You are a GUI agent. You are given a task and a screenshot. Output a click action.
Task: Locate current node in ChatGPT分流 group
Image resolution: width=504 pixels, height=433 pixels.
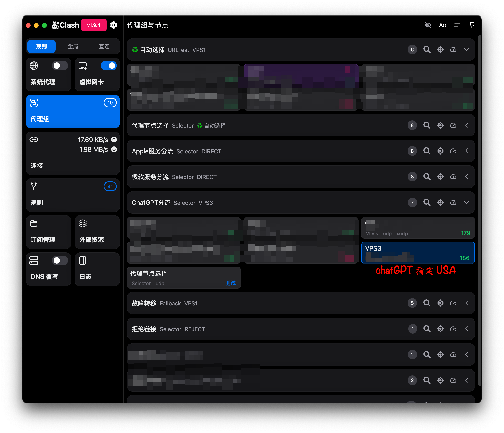click(440, 202)
